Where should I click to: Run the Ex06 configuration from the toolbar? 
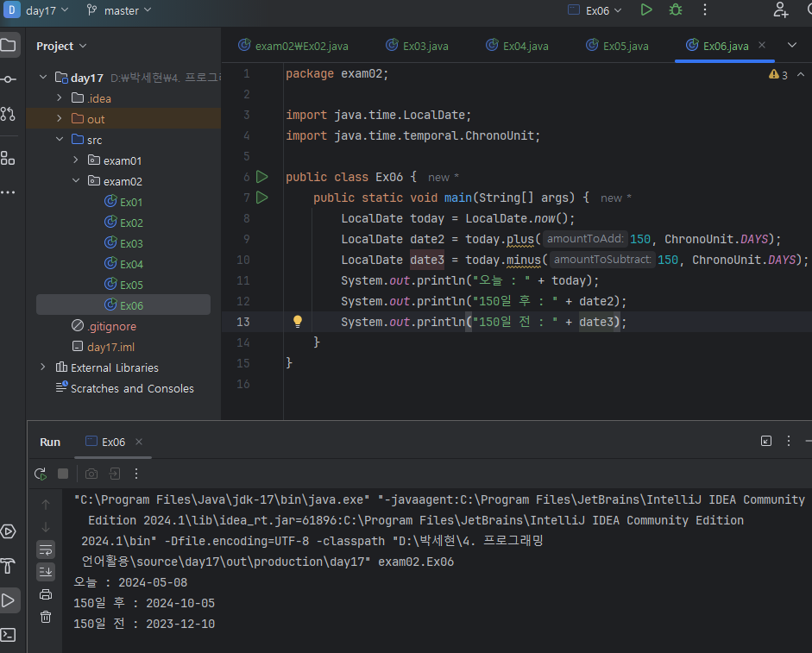(645, 9)
